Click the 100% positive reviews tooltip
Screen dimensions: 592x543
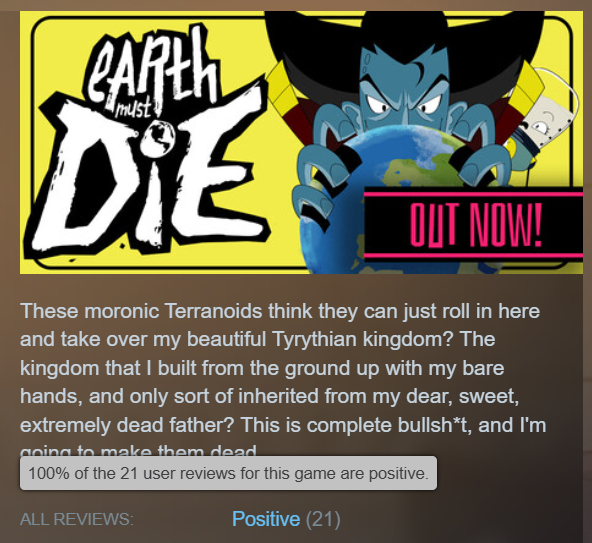coord(228,473)
